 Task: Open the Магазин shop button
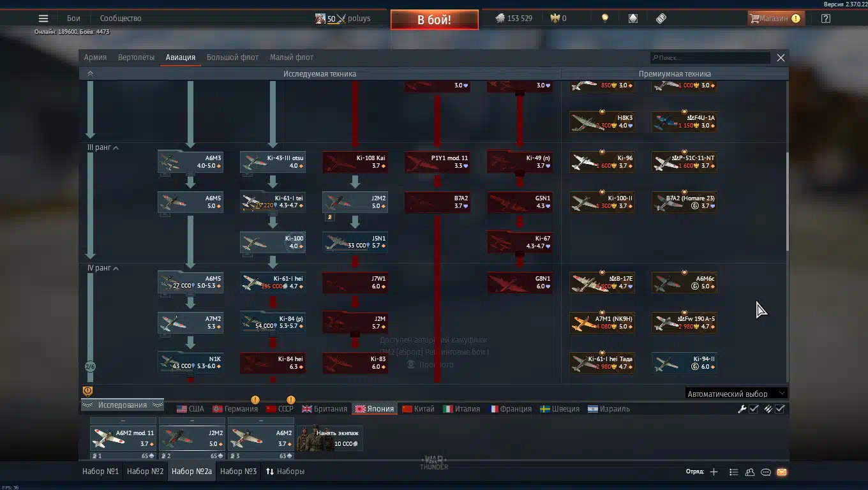coord(775,19)
